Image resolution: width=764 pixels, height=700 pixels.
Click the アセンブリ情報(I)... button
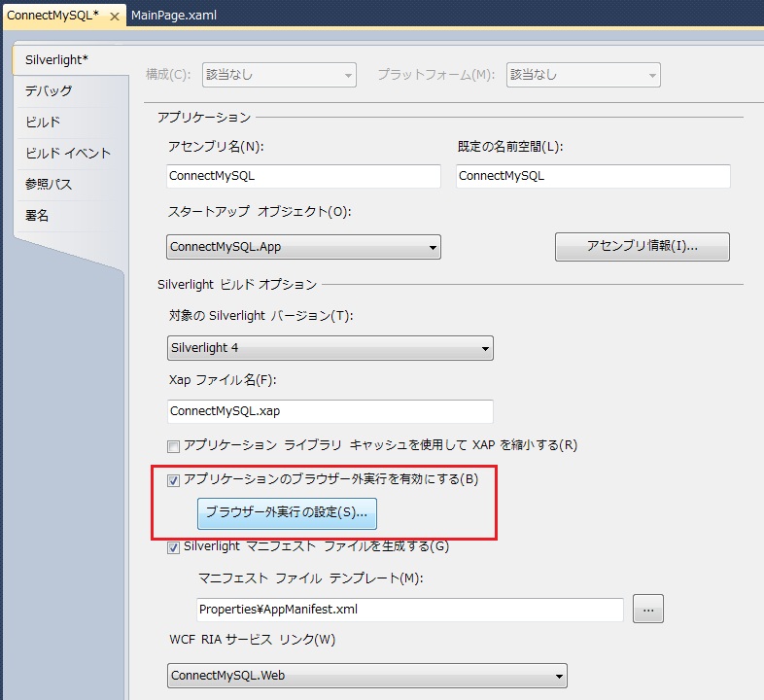click(642, 247)
